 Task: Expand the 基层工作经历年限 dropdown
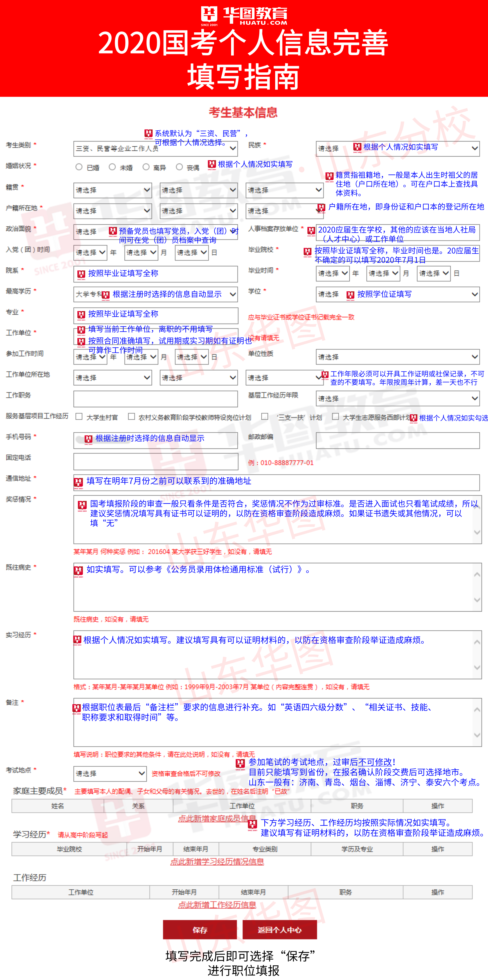397,398
